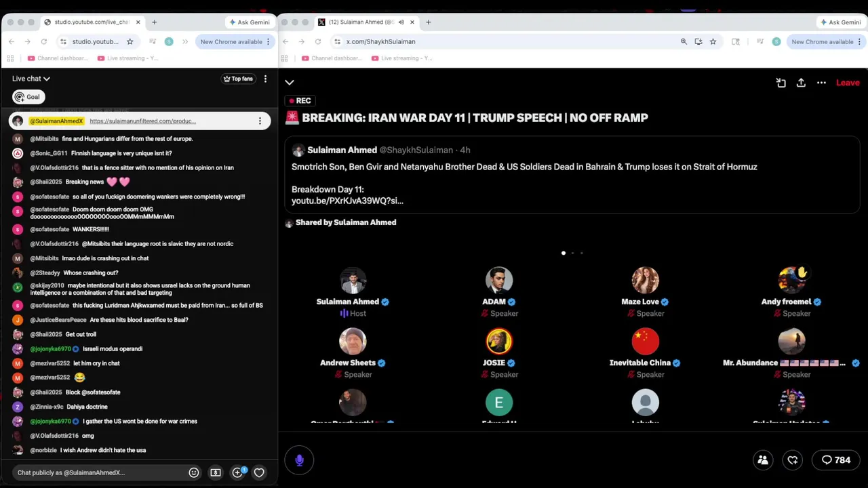The image size is (868, 488).
Task: Expand the Live chat dropdown
Action: click(31, 79)
